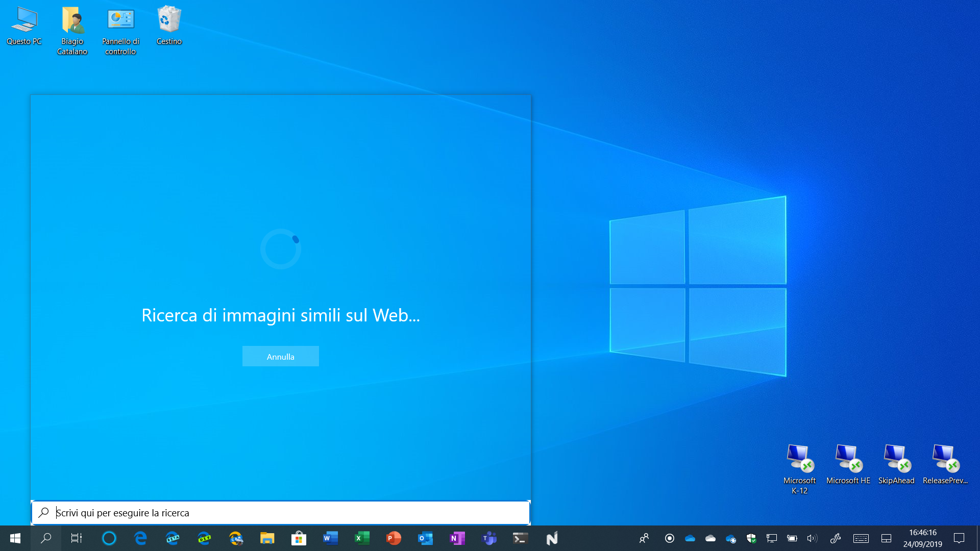Cancel the image search with Annulla

(x=280, y=356)
